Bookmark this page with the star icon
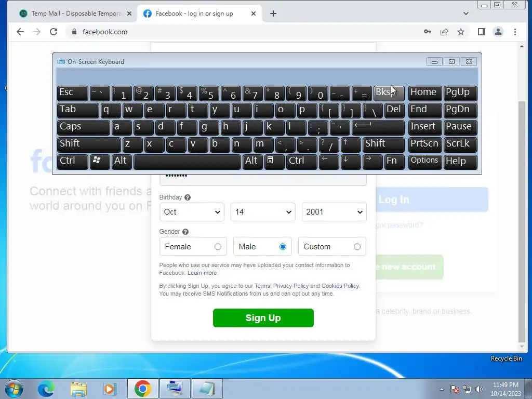The image size is (532, 399). point(461,32)
